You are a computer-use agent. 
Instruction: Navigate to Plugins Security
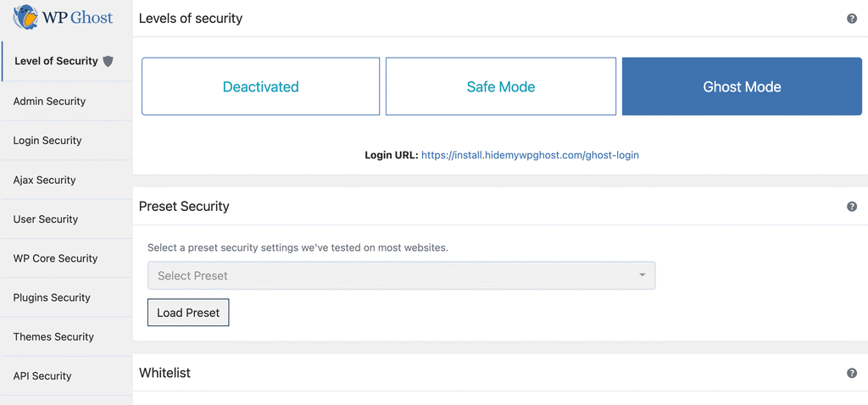coord(66,297)
